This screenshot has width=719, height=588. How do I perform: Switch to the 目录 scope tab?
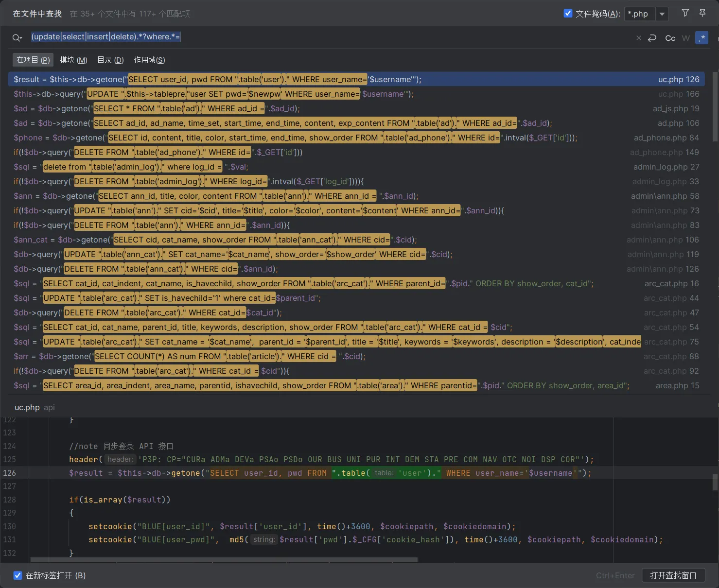click(x=110, y=60)
